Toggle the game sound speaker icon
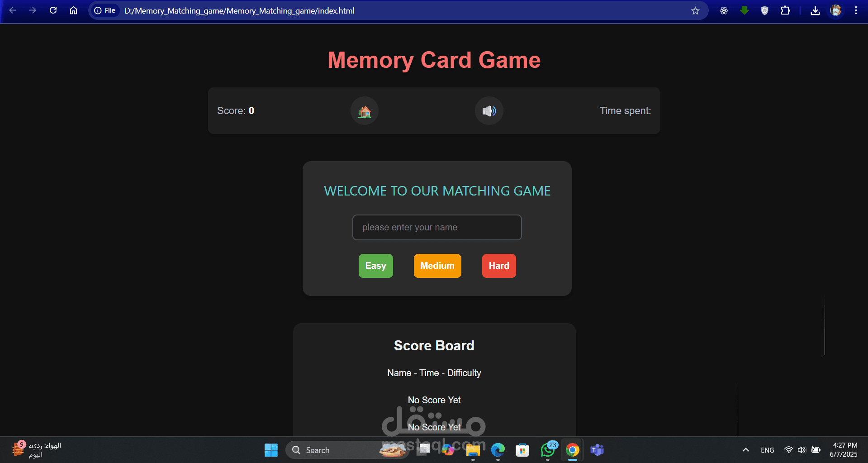The height and width of the screenshot is (463, 868). pos(489,111)
